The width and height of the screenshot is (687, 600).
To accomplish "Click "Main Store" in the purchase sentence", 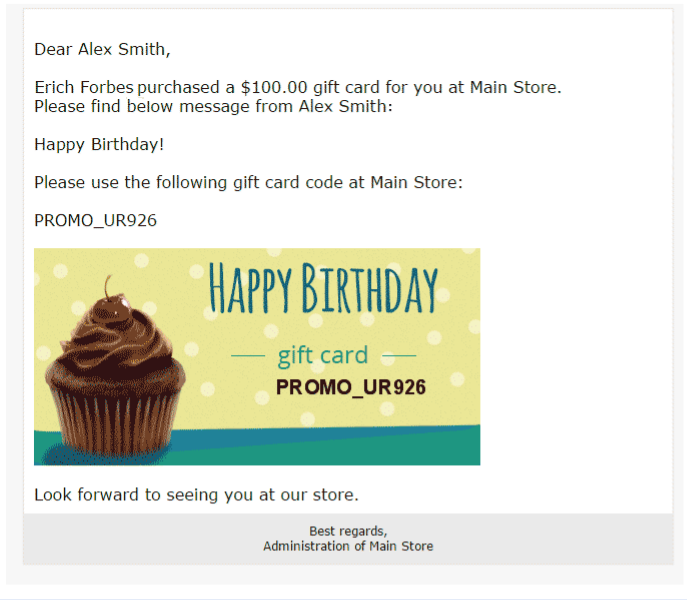I will [x=515, y=87].
